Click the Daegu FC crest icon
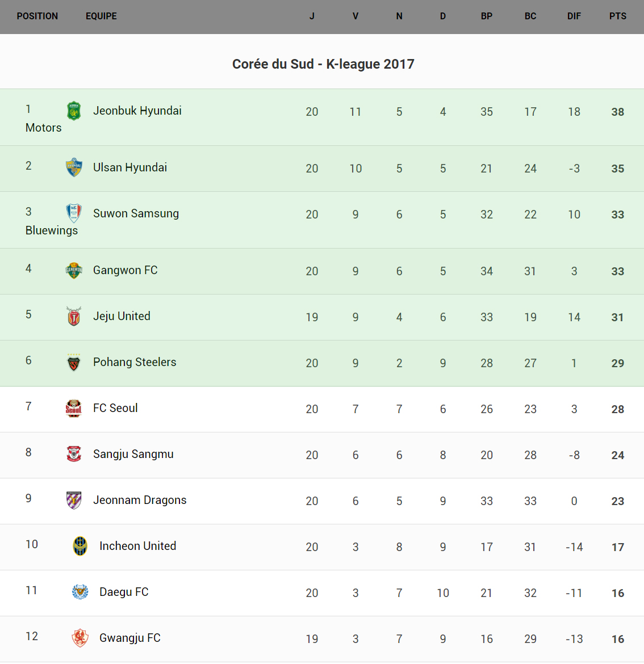Viewport: 644px width, 664px height. pos(80,592)
